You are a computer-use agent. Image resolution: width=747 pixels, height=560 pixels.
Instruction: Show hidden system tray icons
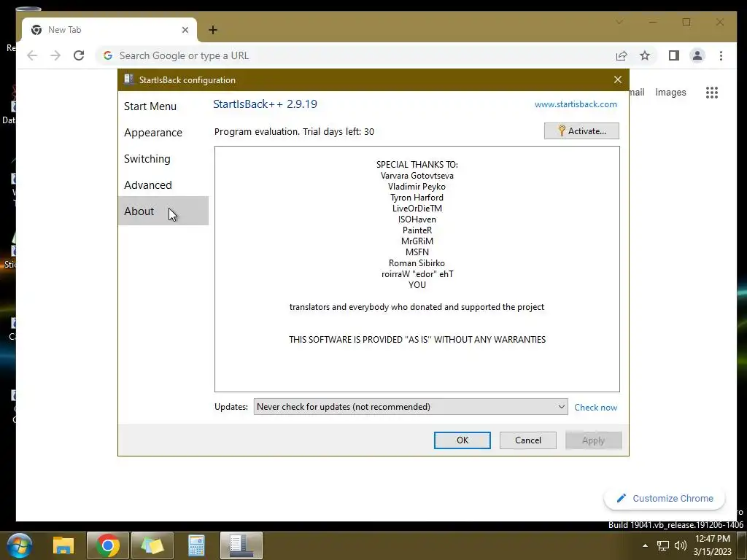click(645, 545)
